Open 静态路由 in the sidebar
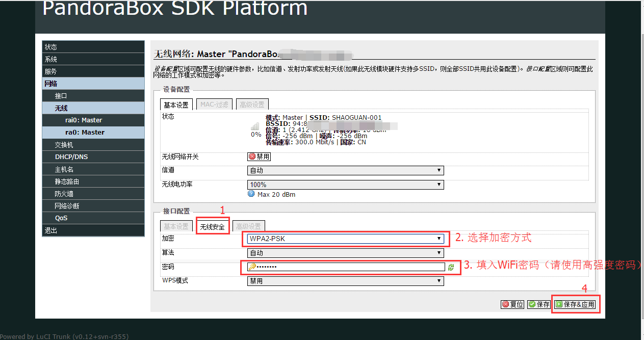This screenshot has width=644, height=340. [93, 181]
